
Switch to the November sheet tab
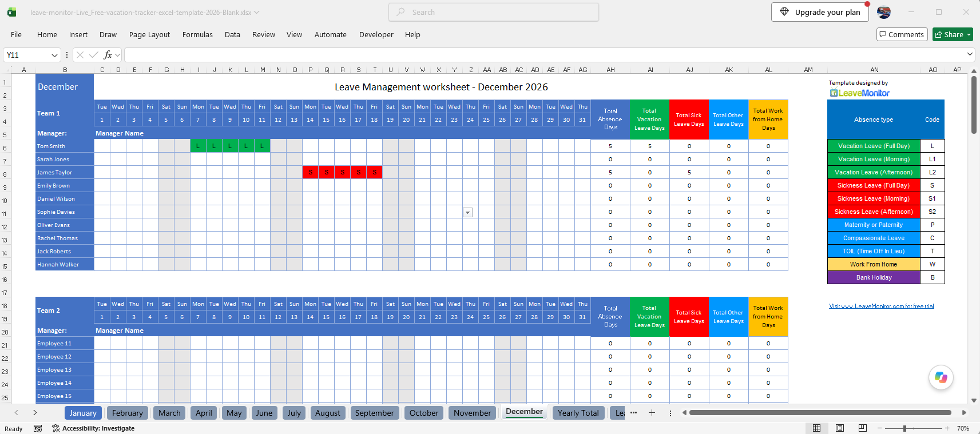472,413
